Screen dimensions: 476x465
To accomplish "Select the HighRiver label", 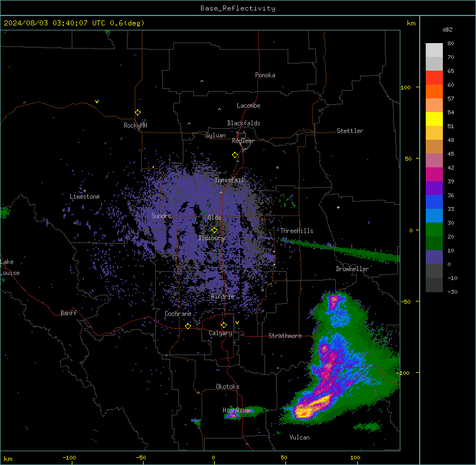I will pyautogui.click(x=237, y=410).
